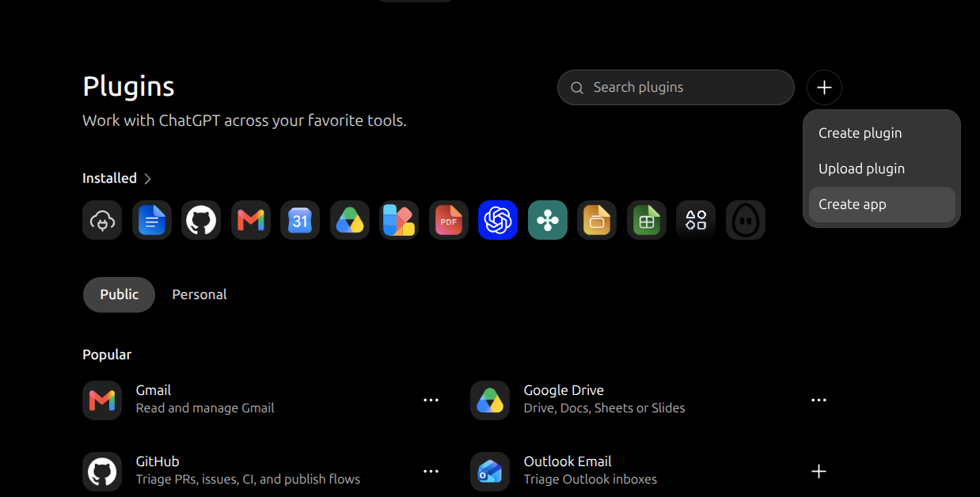Open the installed red PDF plugin icon
Viewport: 980px width, 497px height.
point(449,220)
